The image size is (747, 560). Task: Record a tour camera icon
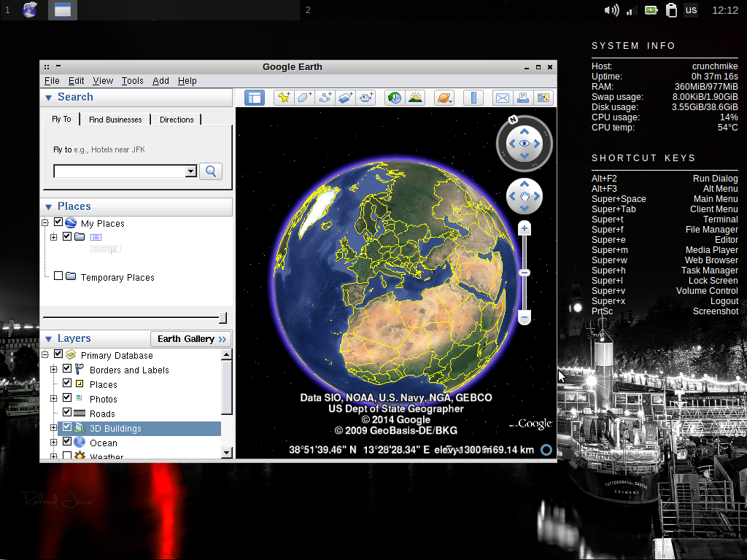point(366,98)
